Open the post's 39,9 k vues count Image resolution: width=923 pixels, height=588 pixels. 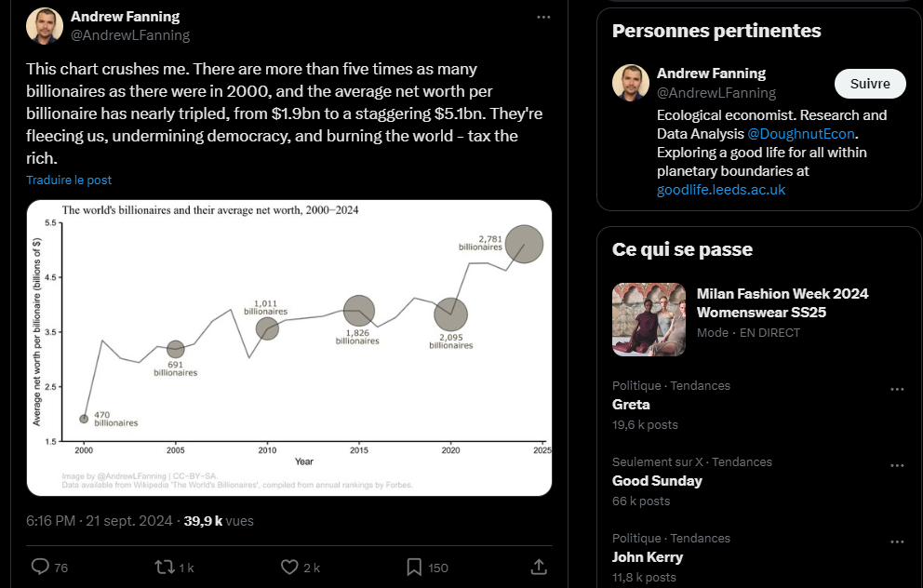click(x=219, y=521)
